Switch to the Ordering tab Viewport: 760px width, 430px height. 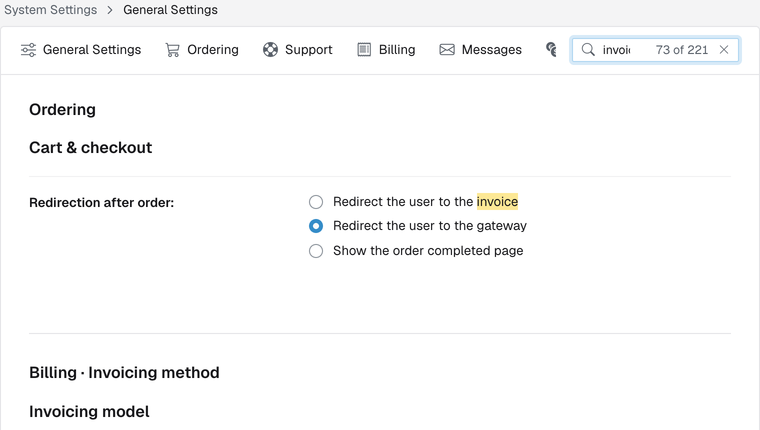coord(202,49)
